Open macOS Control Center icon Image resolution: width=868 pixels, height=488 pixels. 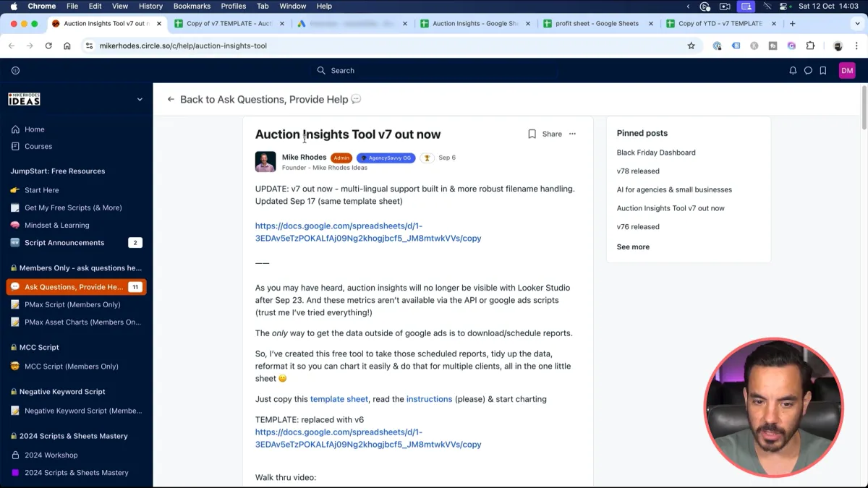tap(783, 6)
